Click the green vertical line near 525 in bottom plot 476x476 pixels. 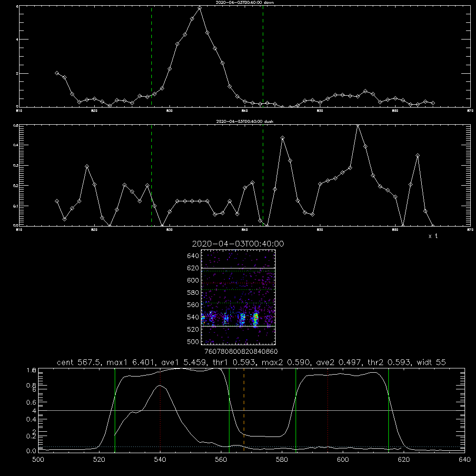115,410
